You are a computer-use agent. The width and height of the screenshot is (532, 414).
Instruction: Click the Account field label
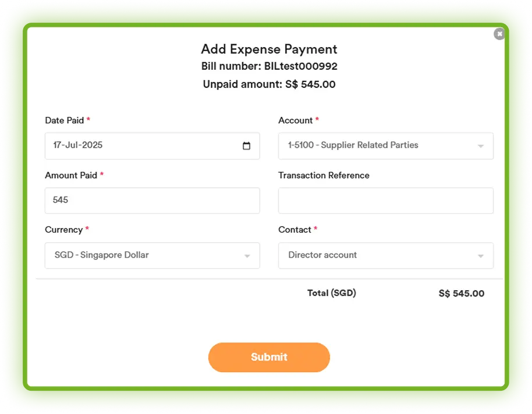click(296, 120)
